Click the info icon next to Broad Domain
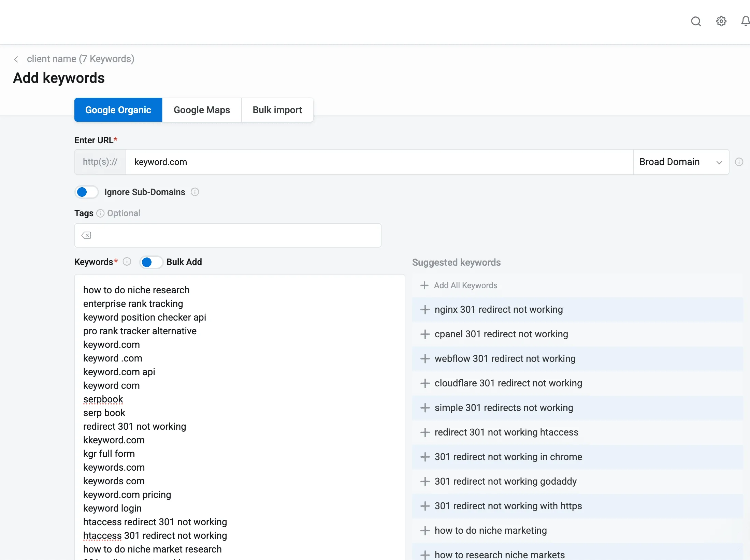Screen dimensions: 750x560 click(739, 162)
